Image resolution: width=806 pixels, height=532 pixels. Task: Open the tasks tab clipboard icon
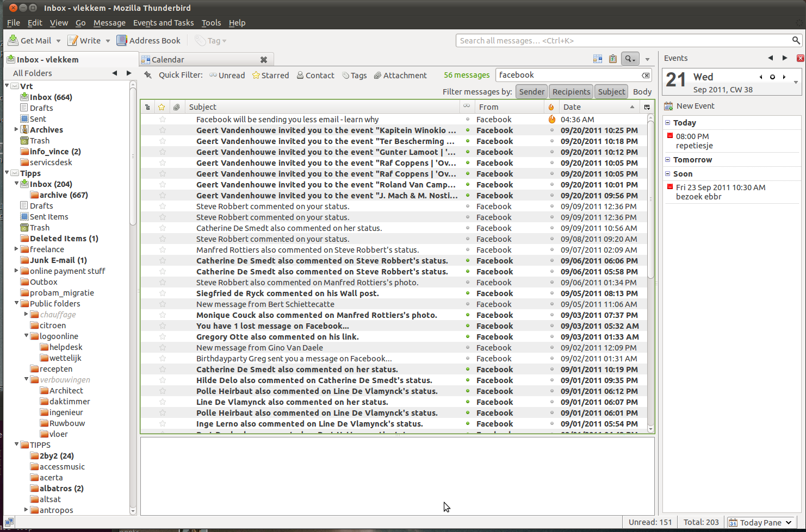click(613, 59)
